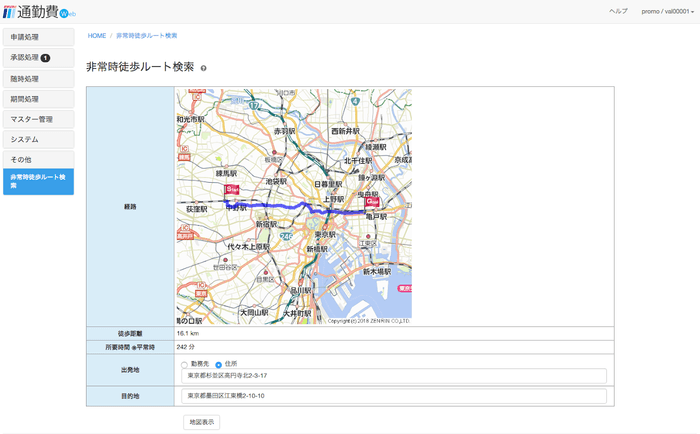The image size is (700, 434).
Task: Click the Start flag marker on map
Action: click(x=232, y=189)
